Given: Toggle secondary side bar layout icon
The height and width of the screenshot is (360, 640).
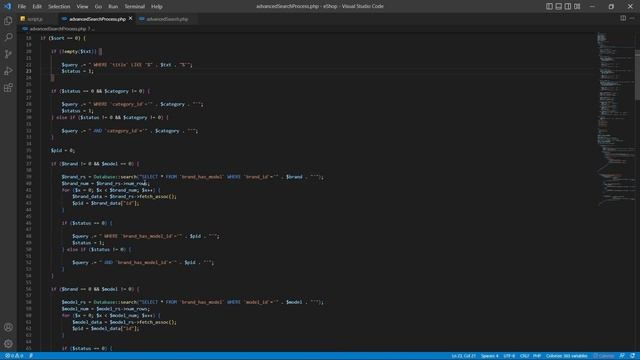Looking at the screenshot, I should pos(568,6).
